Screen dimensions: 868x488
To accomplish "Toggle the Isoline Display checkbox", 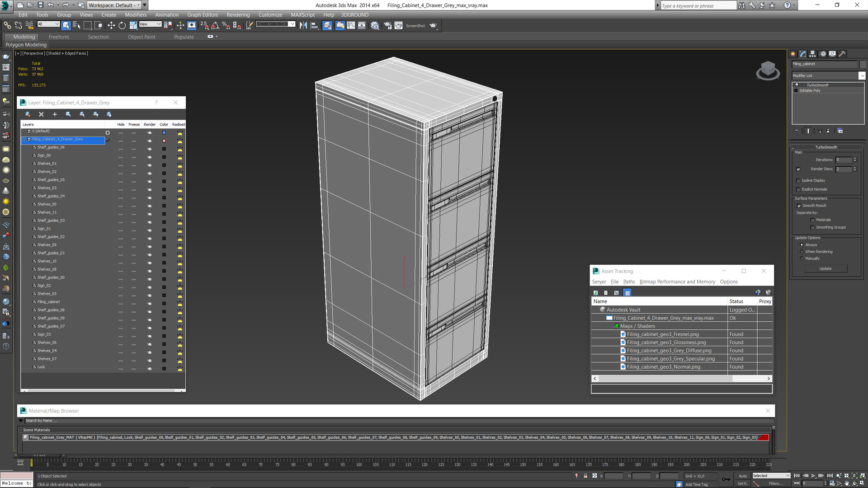I will click(x=798, y=181).
